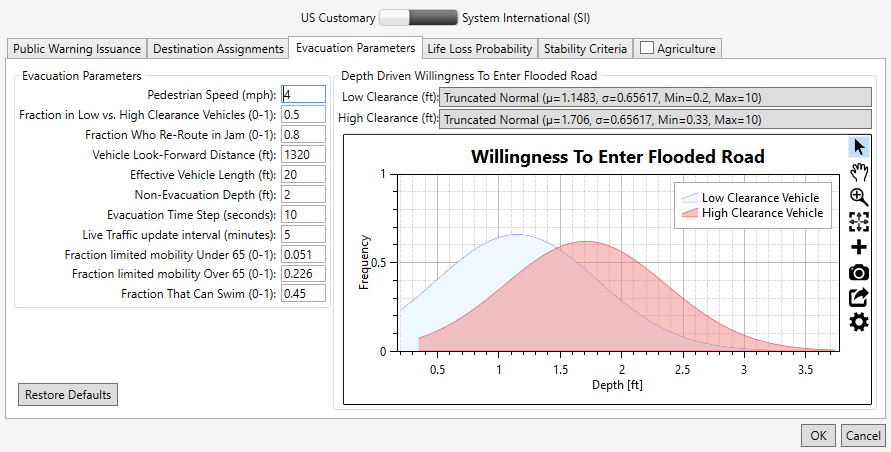Click Fraction Who Re-Route in Jam field
Screen dimensions: 891x452
[303, 134]
